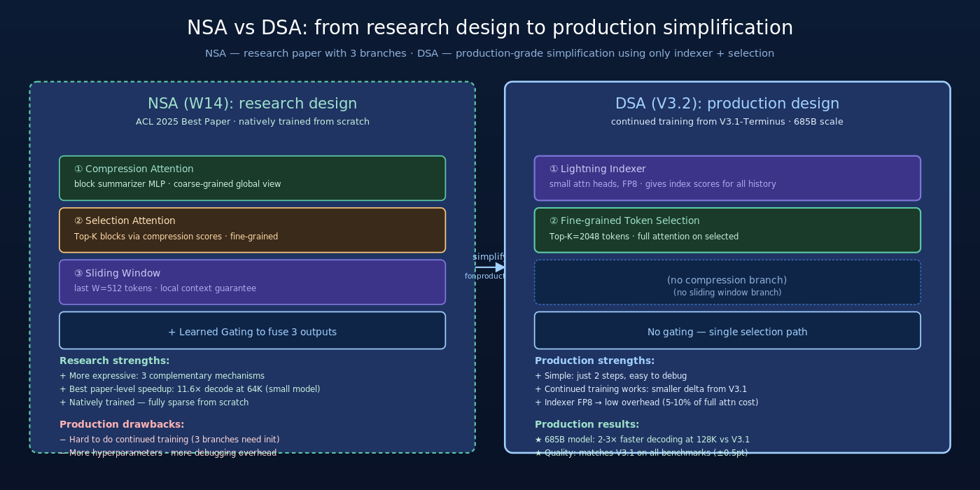980x490 pixels.
Task: Click 'ACL 2025 Best Paper · natively trained from scratch'
Action: [252, 122]
